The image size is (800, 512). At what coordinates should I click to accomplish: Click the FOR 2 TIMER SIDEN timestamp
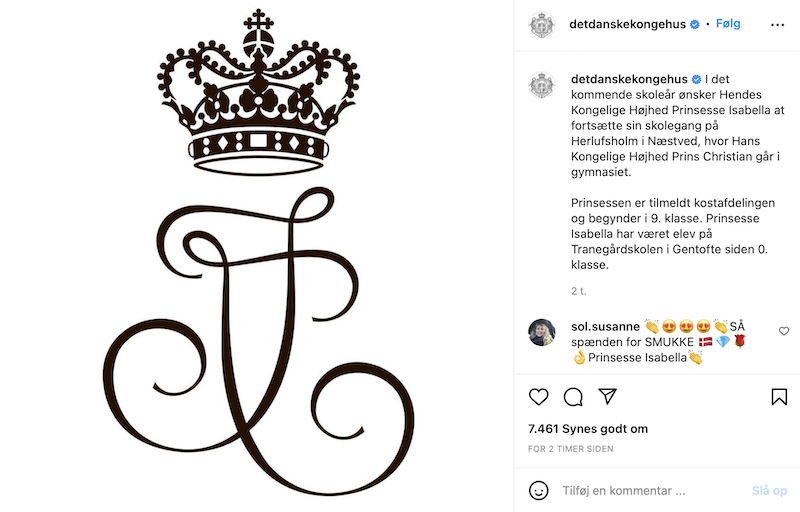pyautogui.click(x=570, y=449)
